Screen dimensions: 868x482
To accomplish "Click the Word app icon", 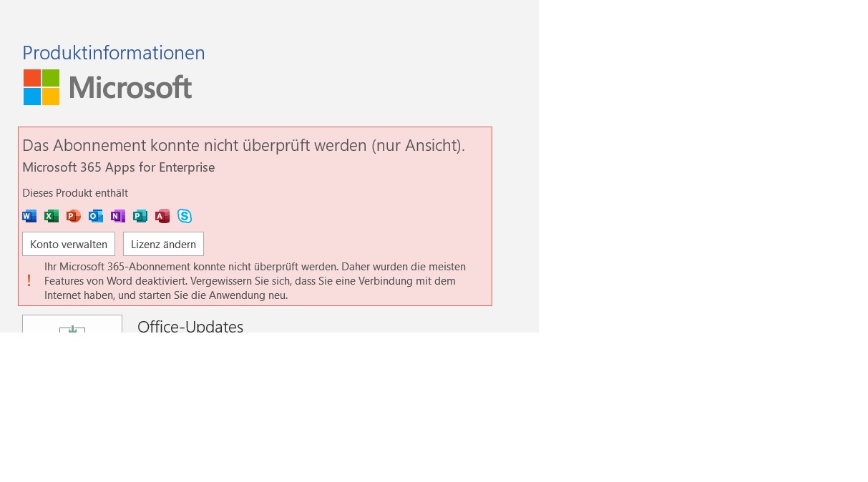I will (29, 216).
